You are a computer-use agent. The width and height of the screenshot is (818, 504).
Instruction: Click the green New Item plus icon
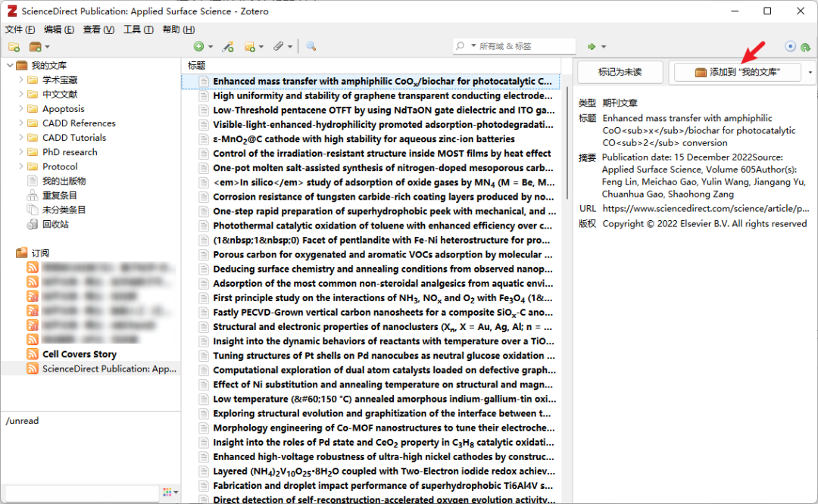tap(198, 46)
